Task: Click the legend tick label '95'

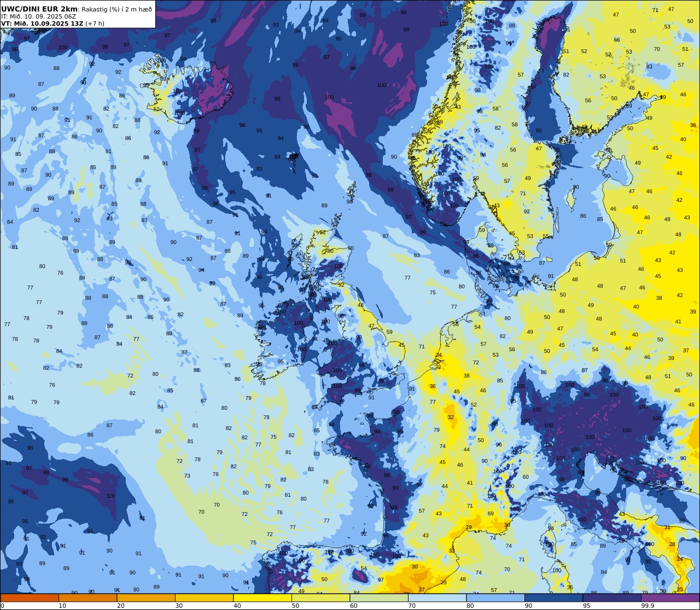Action: 587,606
